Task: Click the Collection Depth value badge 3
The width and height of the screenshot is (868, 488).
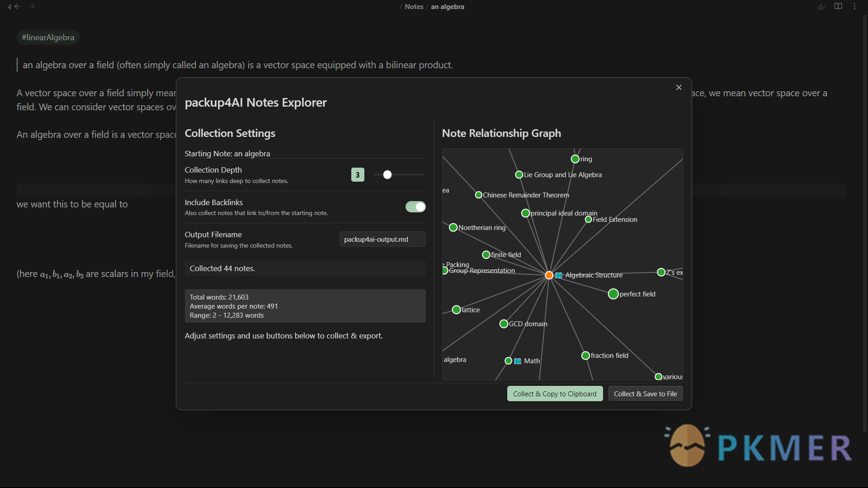Action: (x=358, y=175)
